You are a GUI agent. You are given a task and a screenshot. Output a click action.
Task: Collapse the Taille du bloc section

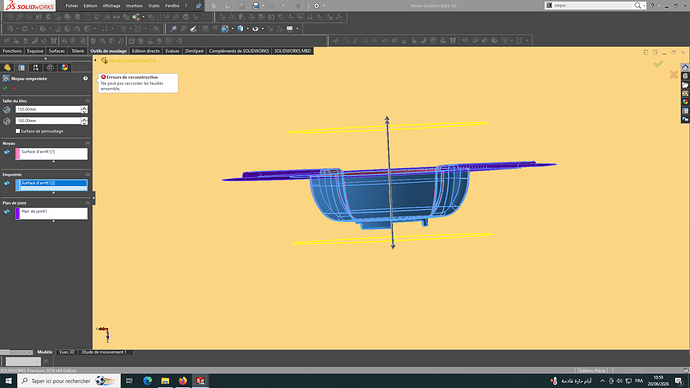[87, 101]
